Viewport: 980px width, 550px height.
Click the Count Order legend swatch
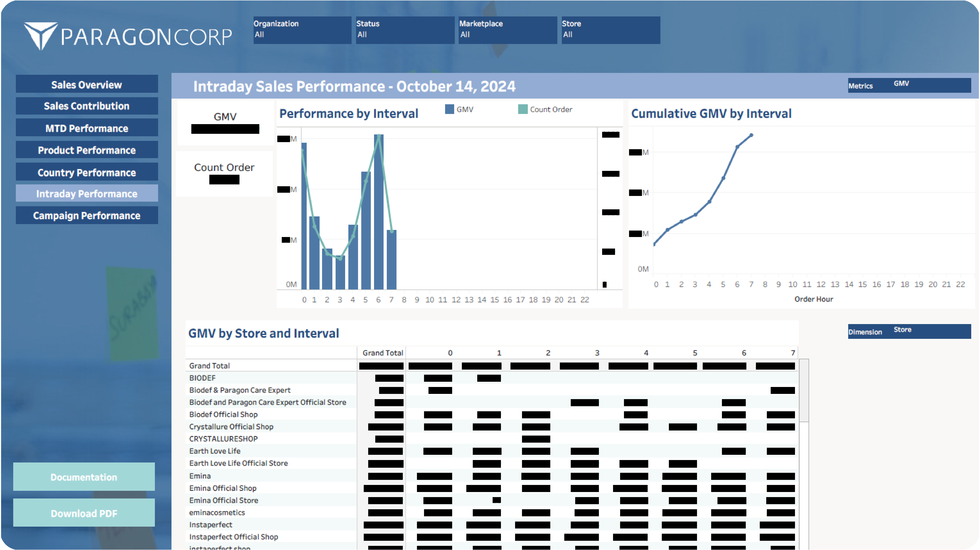[x=523, y=109]
